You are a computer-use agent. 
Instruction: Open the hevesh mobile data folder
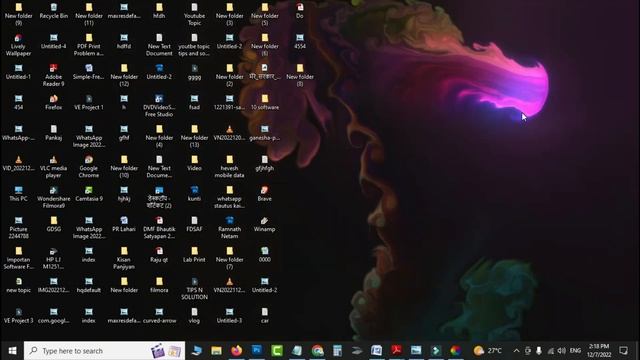[x=229, y=167]
